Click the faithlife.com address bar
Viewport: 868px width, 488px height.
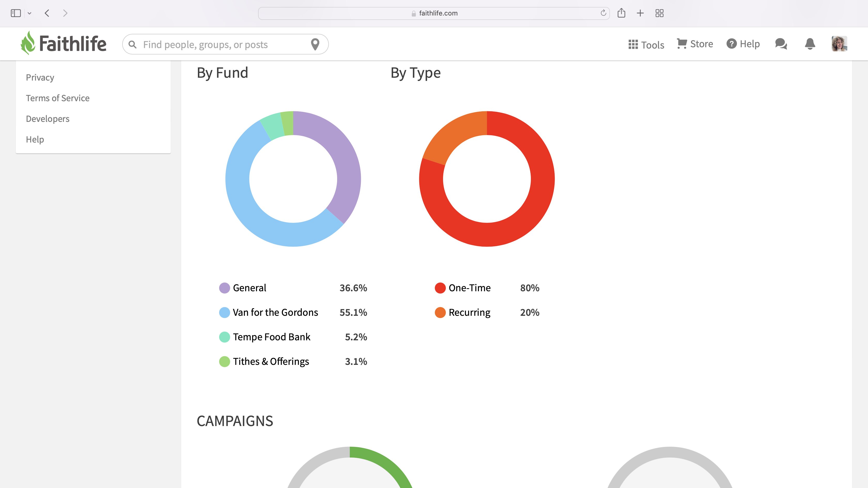pyautogui.click(x=434, y=13)
